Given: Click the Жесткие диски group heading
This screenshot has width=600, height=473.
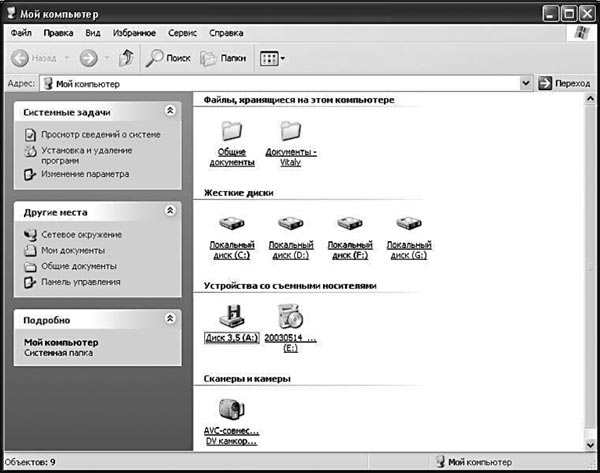Looking at the screenshot, I should 238,193.
